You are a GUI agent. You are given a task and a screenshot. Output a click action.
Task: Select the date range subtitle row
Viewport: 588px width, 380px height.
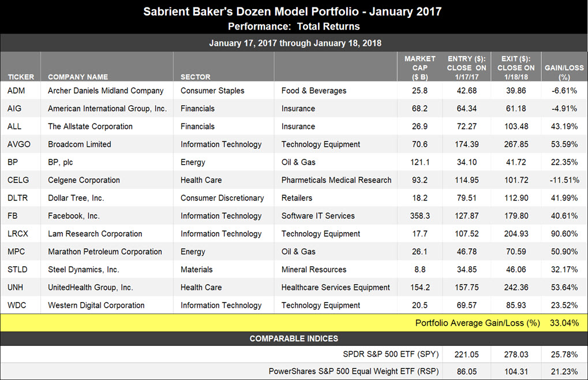click(294, 43)
